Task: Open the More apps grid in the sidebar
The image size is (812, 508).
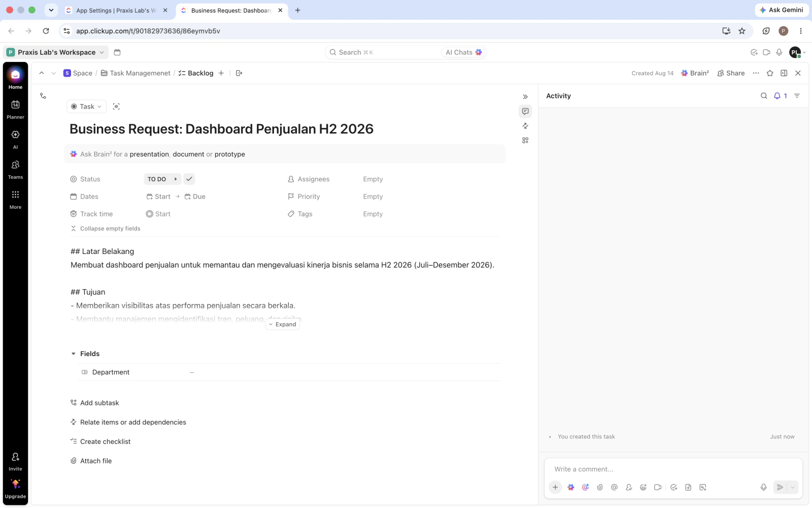Action: click(x=15, y=199)
